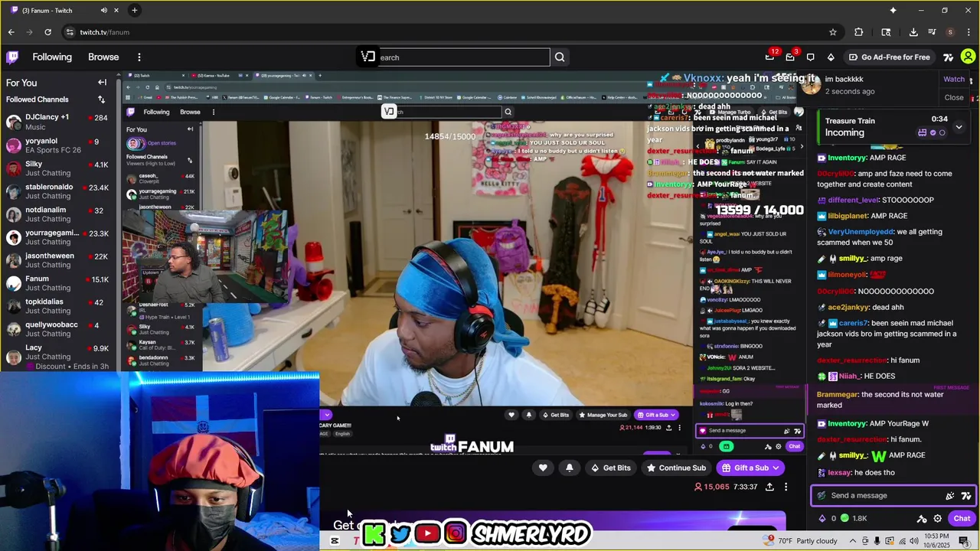Close the im backkkk notification

click(x=954, y=97)
